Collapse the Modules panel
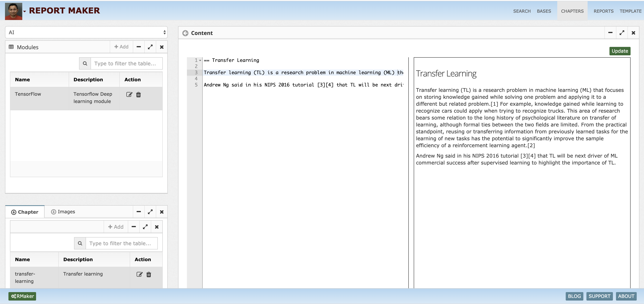The width and height of the screenshot is (644, 304). (x=139, y=47)
